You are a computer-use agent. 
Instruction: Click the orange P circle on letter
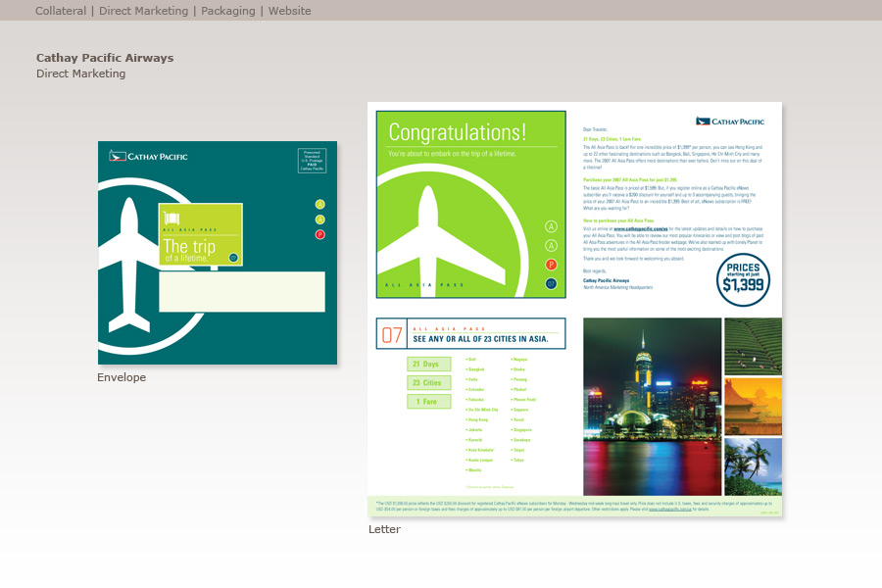552,265
